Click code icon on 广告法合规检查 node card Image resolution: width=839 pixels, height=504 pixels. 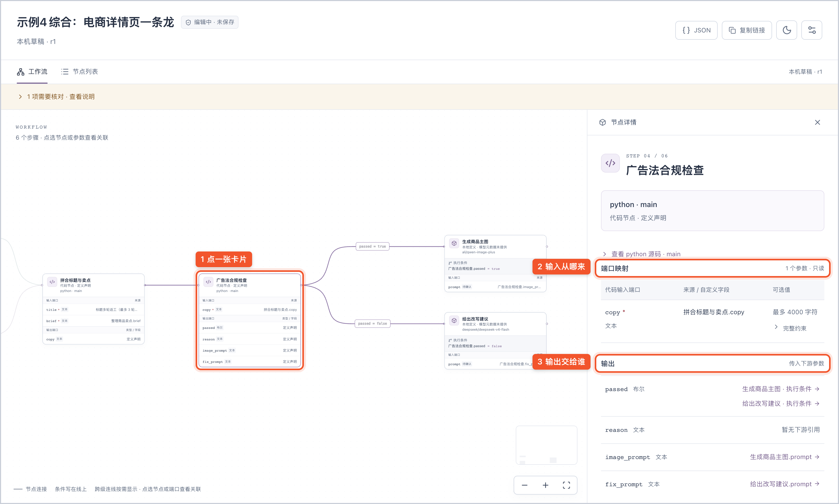(x=208, y=282)
